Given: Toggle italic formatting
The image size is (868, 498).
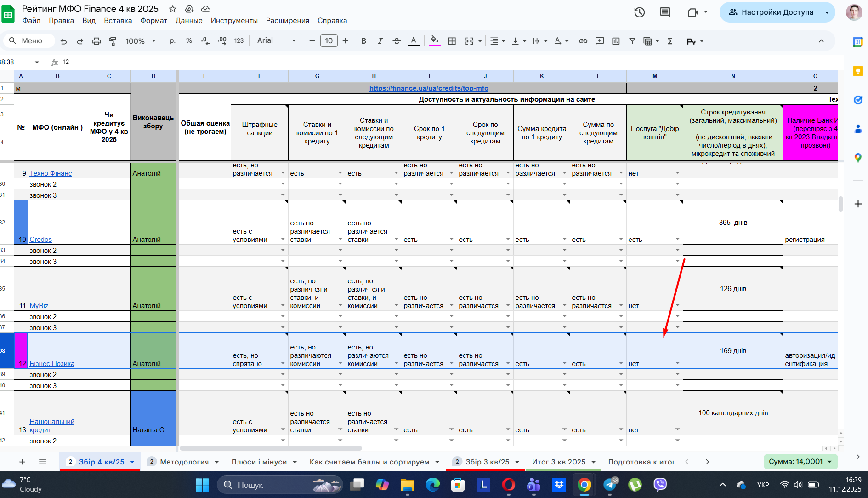Looking at the screenshot, I should tap(380, 41).
